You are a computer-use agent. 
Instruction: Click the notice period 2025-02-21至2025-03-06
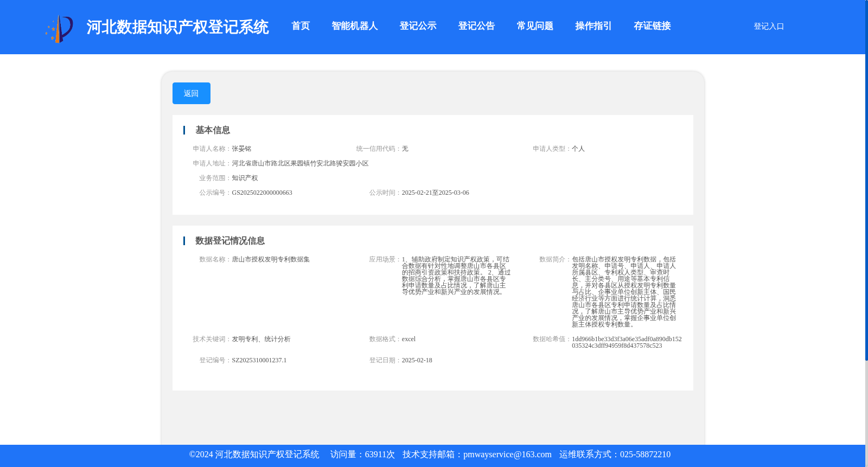coord(435,193)
